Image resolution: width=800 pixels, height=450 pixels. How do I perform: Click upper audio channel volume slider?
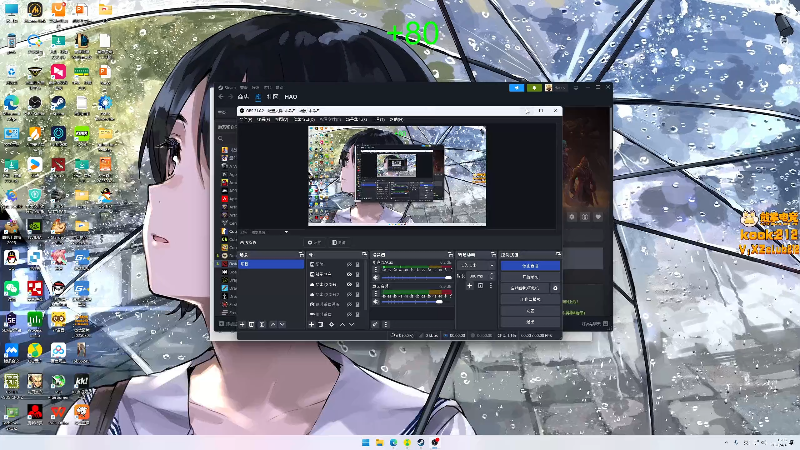(416, 278)
